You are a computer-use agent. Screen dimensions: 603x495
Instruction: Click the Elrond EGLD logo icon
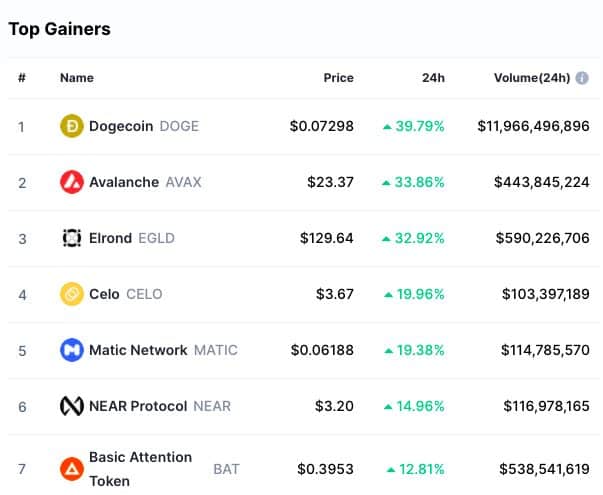pos(72,238)
